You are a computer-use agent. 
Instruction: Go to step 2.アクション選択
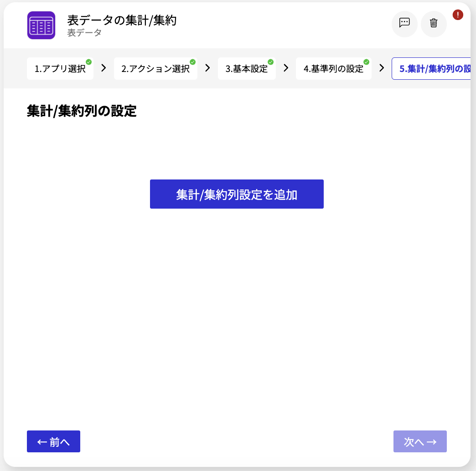[x=155, y=68]
